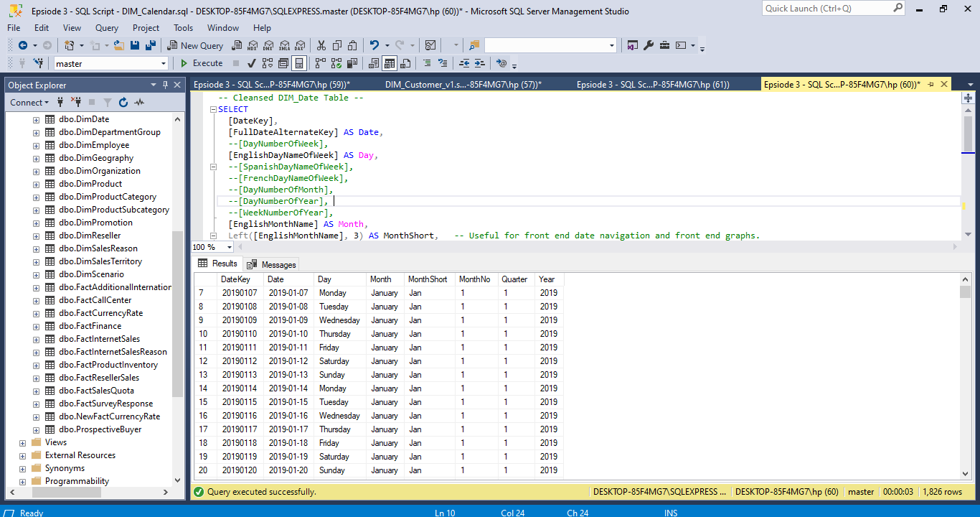Expand the Views folder node
The height and width of the screenshot is (517, 980).
click(x=23, y=442)
